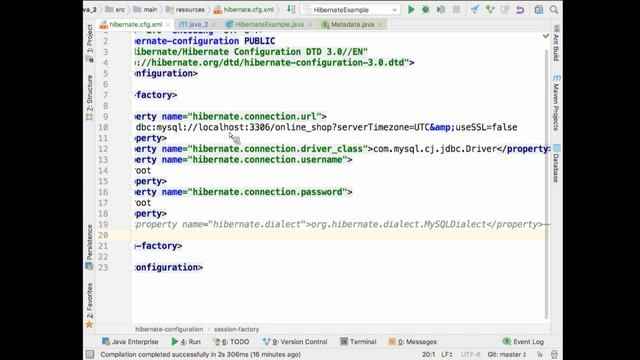Click the Commit changes VCS icon
Image resolution: width=640 pixels, height=360 pixels.
[x=490, y=9]
